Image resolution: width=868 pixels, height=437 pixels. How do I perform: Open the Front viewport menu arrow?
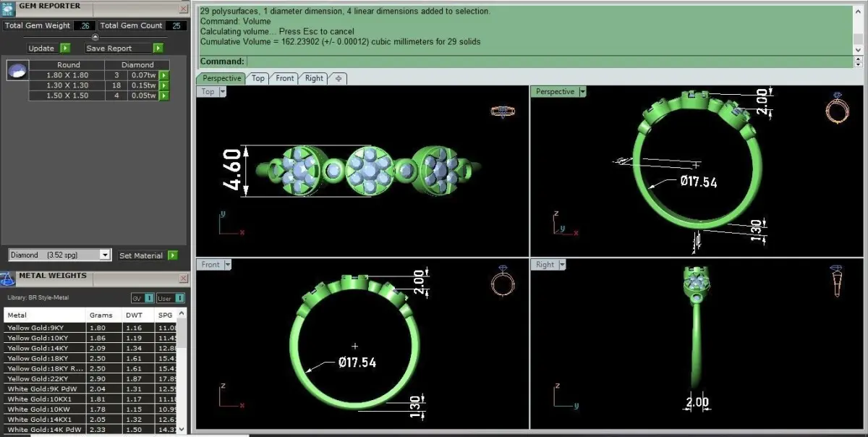[228, 265]
